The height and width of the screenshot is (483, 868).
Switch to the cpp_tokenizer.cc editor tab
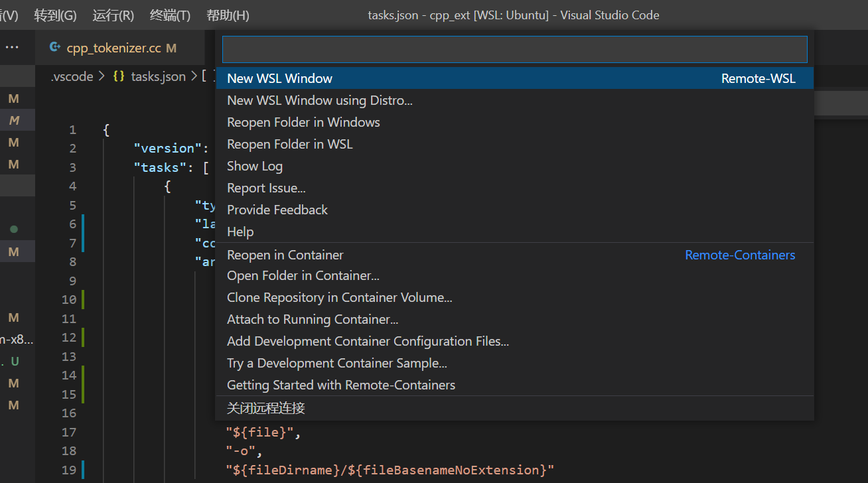click(113, 48)
